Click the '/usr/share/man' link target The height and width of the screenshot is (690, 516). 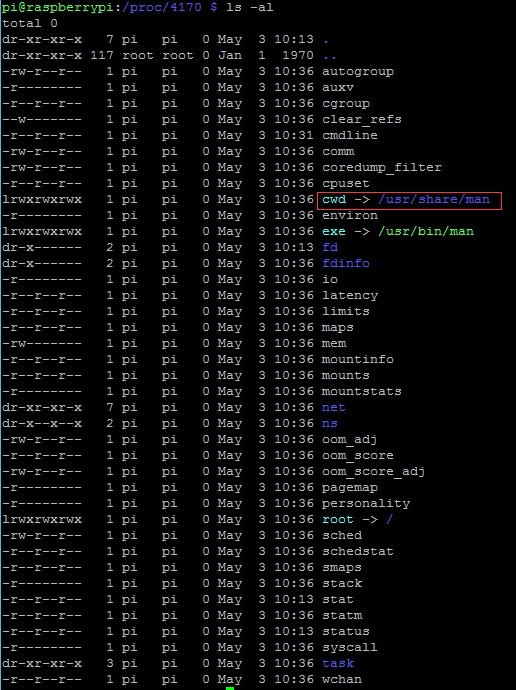(433, 200)
